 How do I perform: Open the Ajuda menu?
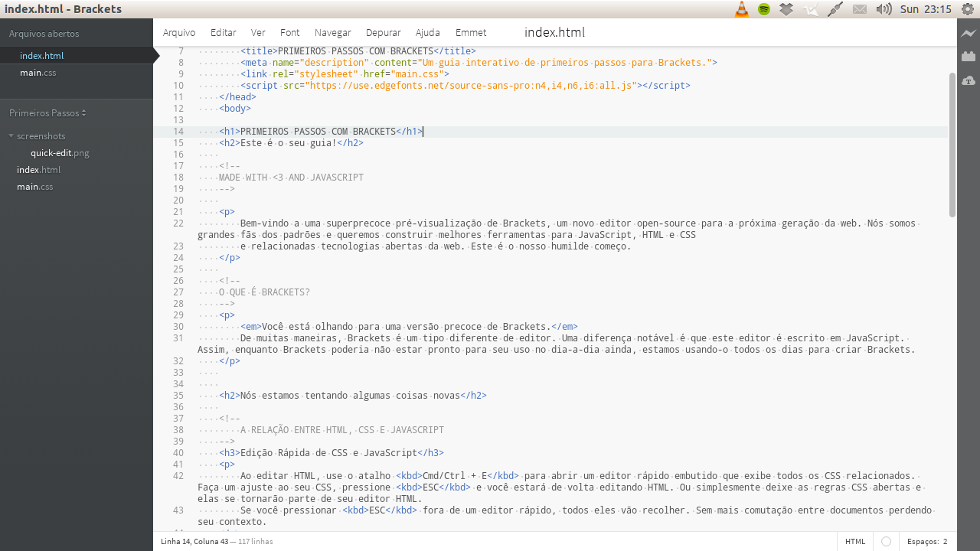428,32
